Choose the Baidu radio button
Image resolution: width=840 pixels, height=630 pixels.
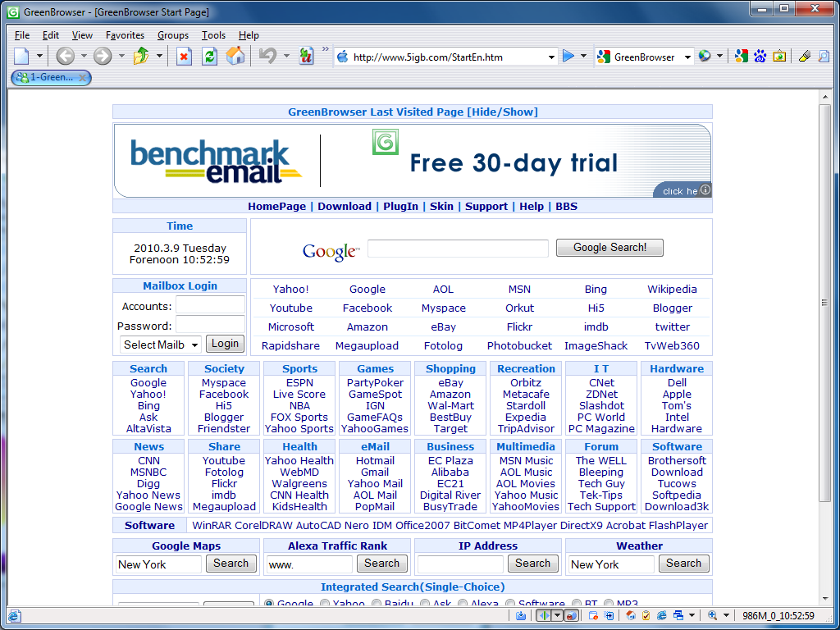pyautogui.click(x=378, y=604)
